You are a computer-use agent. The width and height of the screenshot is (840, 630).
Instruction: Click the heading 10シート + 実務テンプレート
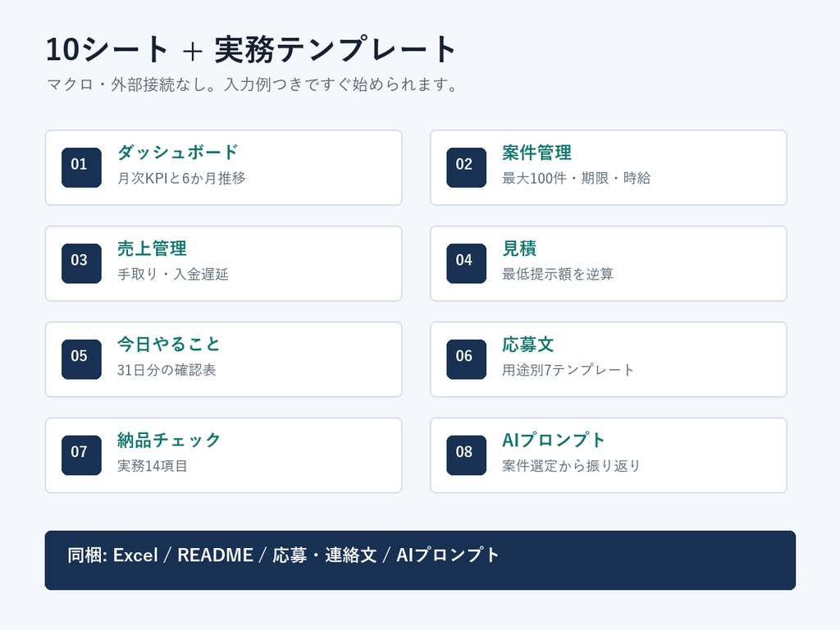pyautogui.click(x=251, y=49)
